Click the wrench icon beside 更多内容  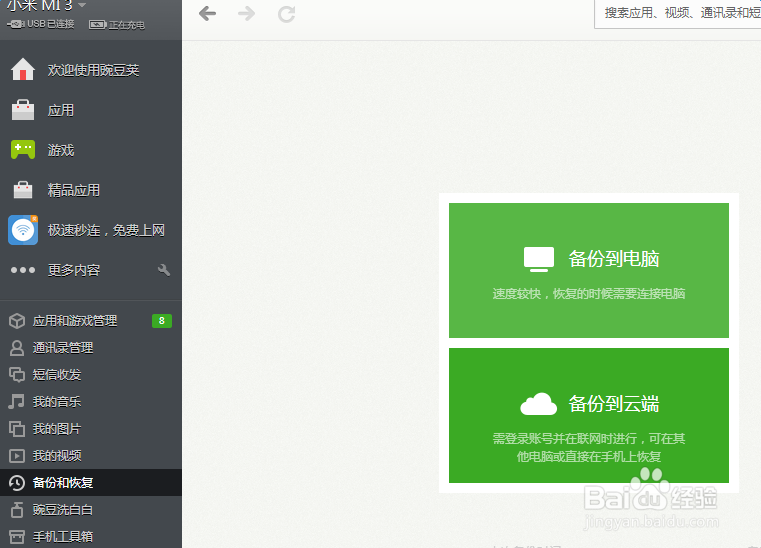click(164, 270)
